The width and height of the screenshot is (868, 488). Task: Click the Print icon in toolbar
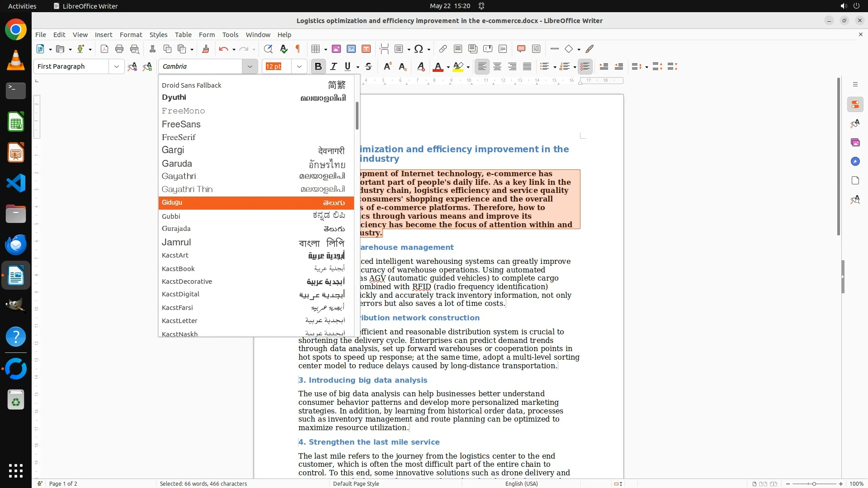pos(119,49)
